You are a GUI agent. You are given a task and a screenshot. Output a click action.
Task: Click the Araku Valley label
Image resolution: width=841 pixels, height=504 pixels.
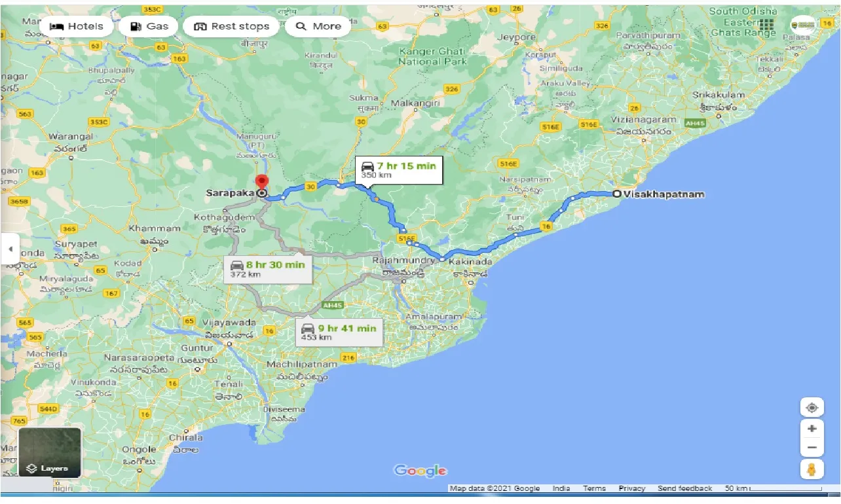[x=565, y=84]
